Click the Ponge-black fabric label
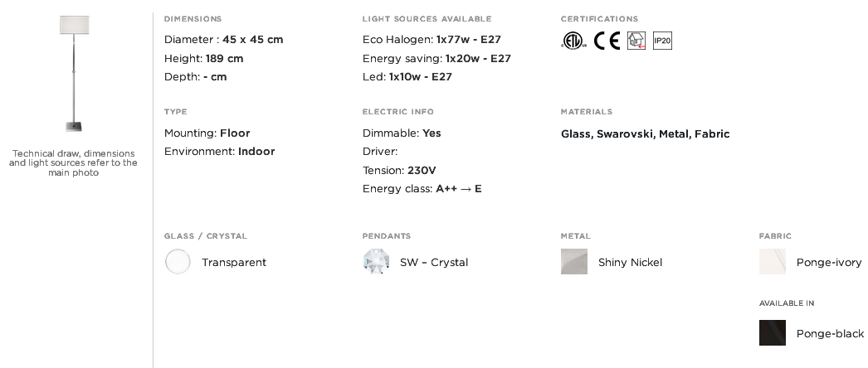The width and height of the screenshot is (868, 368). [830, 333]
